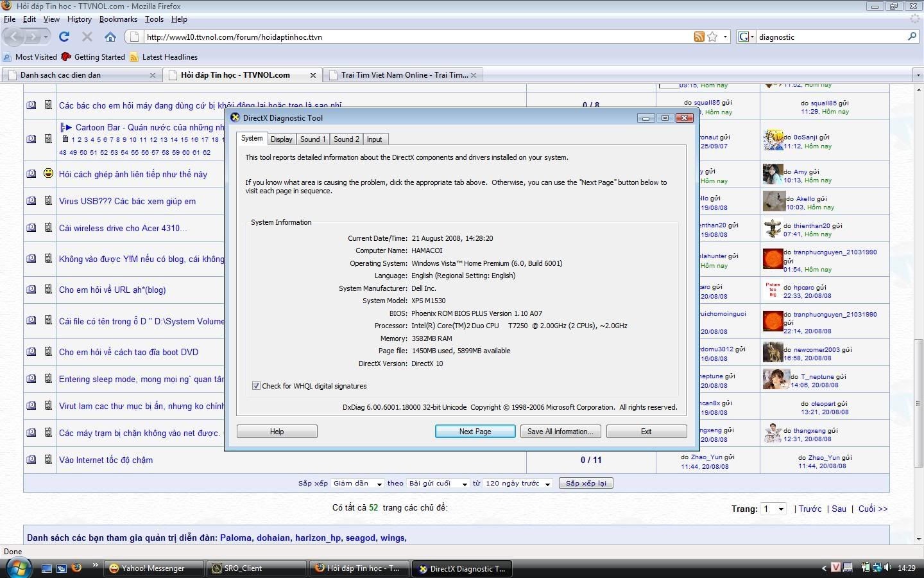Click the Firefox forward arrow button

[x=33, y=37]
